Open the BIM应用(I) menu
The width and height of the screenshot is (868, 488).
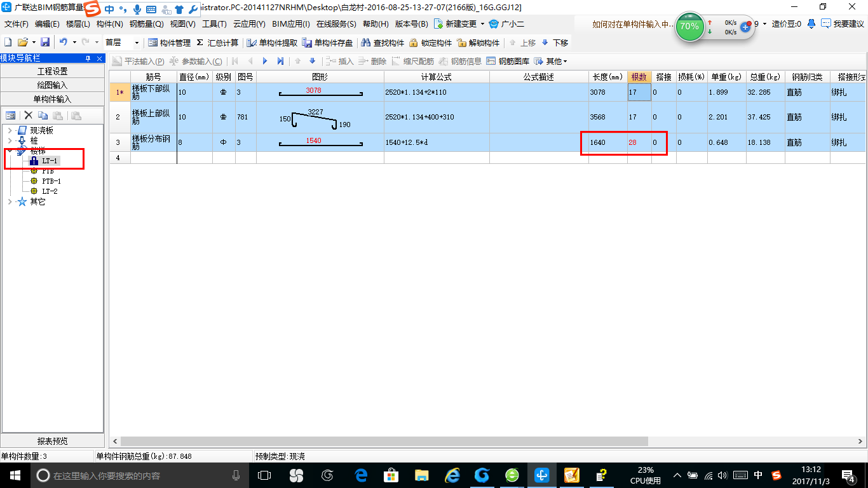[x=290, y=24]
